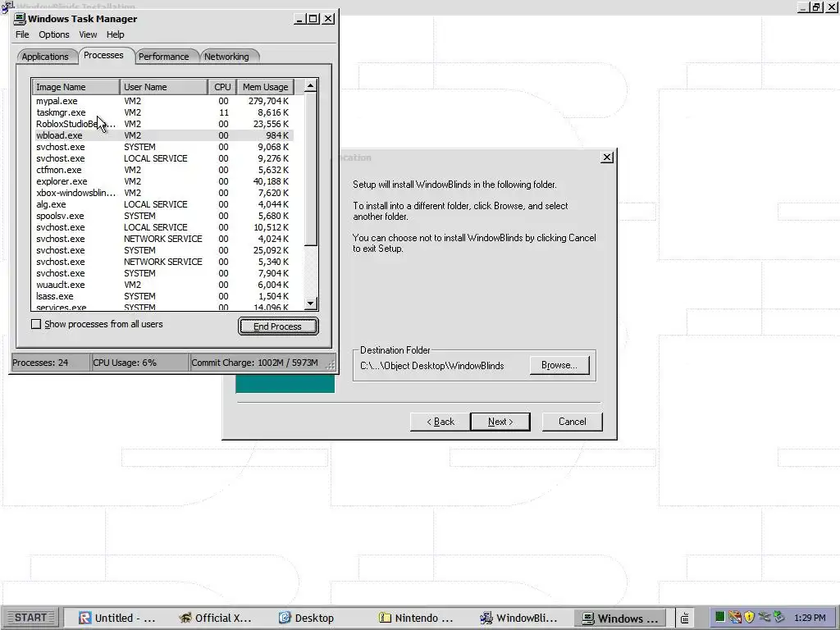This screenshot has width=840, height=630.
Task: Click the yellow security shield tray icon
Action: 749,617
